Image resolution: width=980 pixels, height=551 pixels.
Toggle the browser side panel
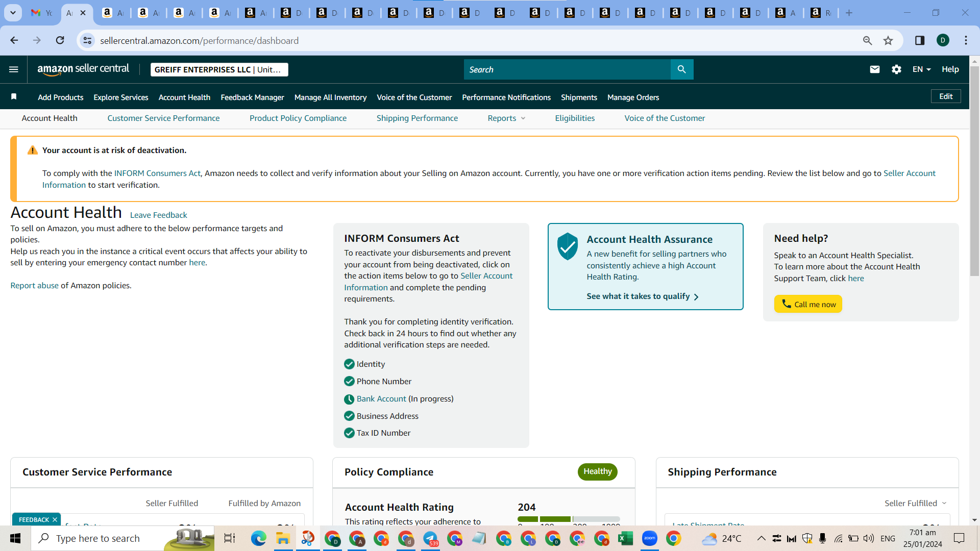click(920, 40)
